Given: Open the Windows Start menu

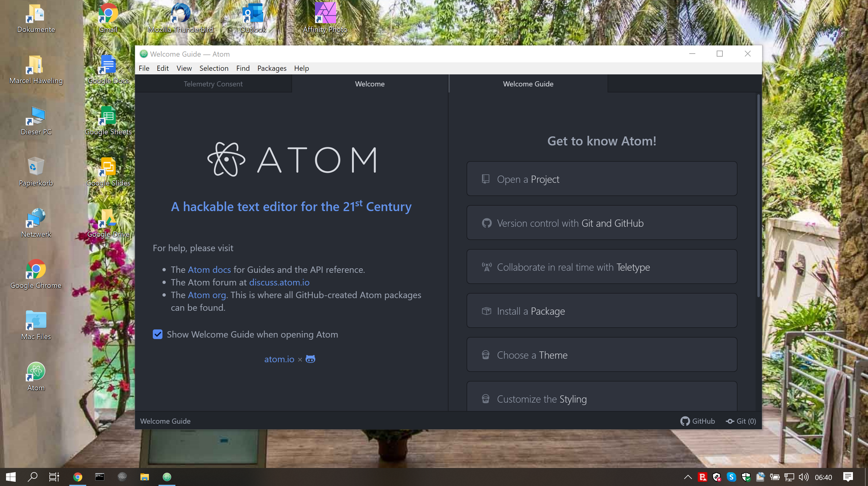Looking at the screenshot, I should pyautogui.click(x=11, y=477).
